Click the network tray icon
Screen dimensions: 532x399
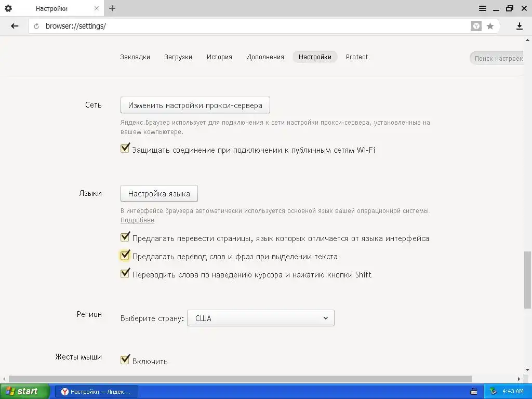click(x=494, y=392)
